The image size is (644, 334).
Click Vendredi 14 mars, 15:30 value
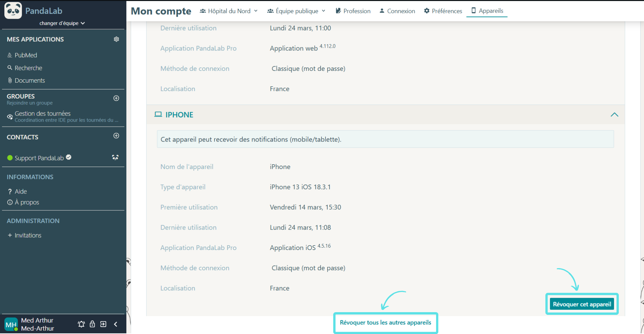[x=305, y=207]
